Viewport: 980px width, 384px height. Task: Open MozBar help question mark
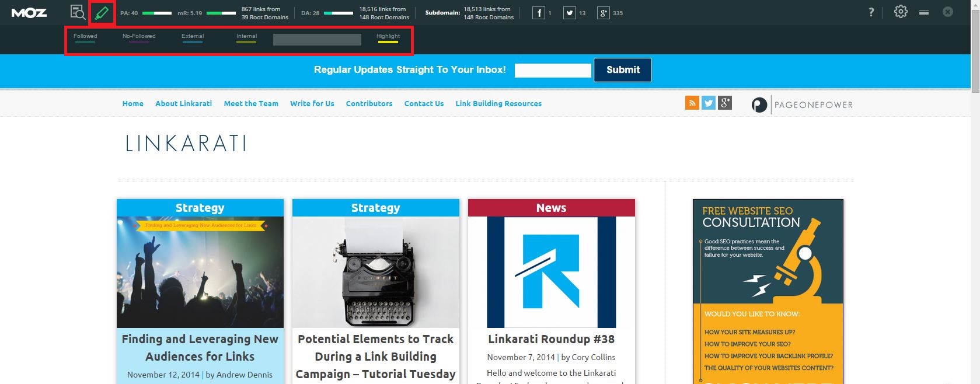(x=871, y=12)
